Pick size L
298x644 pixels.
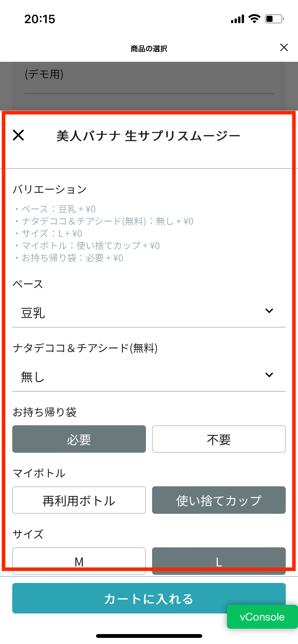pos(219,561)
